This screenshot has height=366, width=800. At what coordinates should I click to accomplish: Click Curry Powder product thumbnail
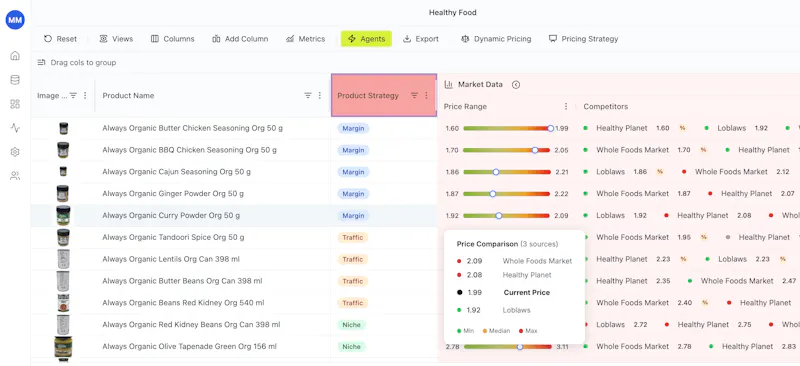coord(63,215)
